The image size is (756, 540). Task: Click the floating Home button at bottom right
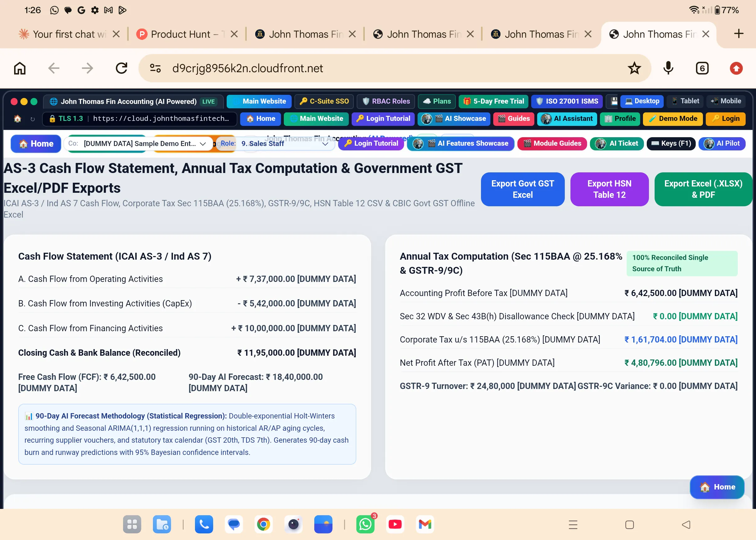point(717,487)
